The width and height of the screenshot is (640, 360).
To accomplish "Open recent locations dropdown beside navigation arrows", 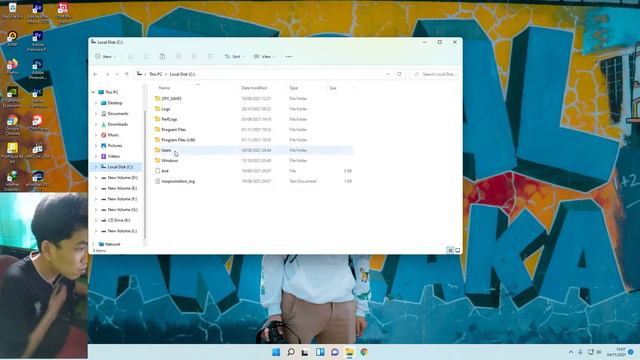I will click(x=117, y=74).
